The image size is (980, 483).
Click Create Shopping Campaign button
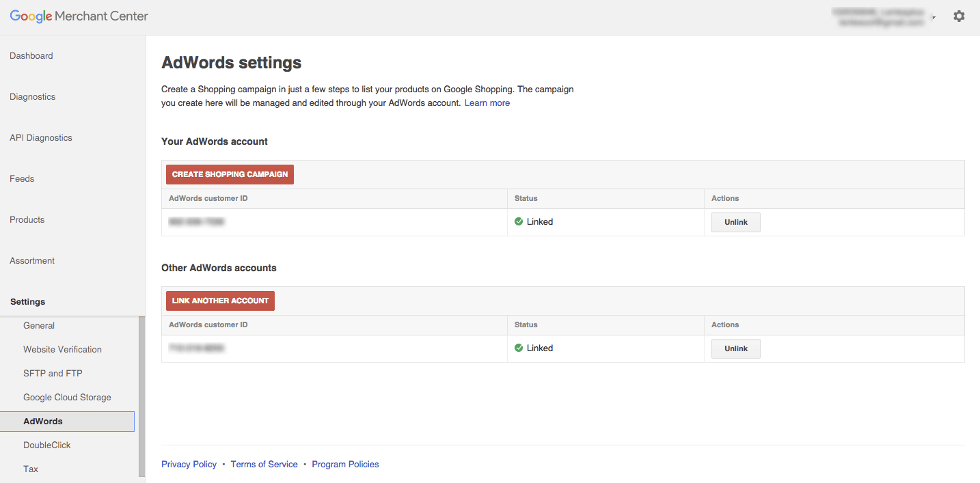point(230,174)
